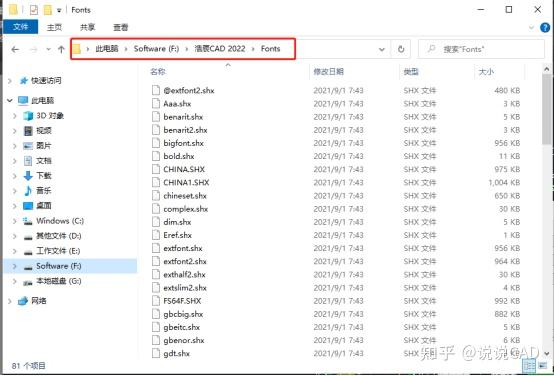Sort by 大小 column header

(486, 72)
